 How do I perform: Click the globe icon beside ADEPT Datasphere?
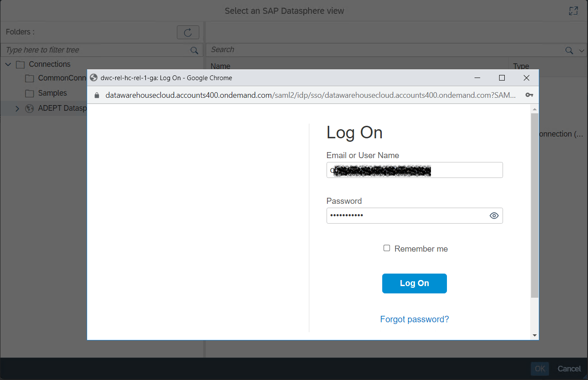29,108
